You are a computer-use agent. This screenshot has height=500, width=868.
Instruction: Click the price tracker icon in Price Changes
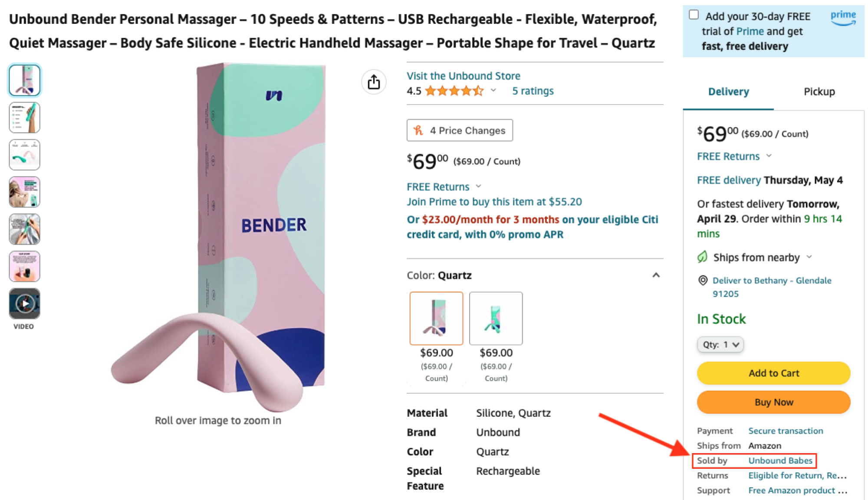(x=418, y=131)
